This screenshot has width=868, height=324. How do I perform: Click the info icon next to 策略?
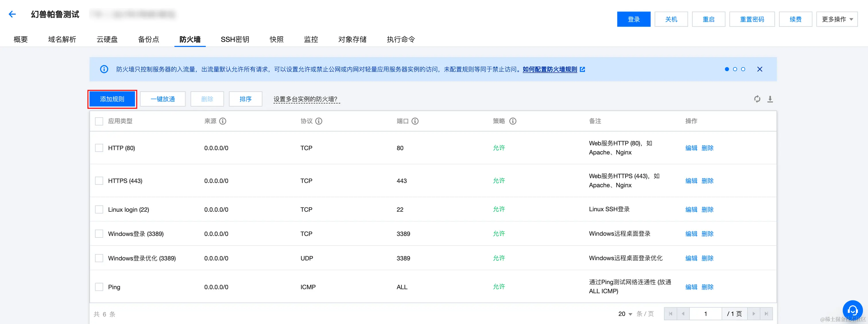pos(513,121)
